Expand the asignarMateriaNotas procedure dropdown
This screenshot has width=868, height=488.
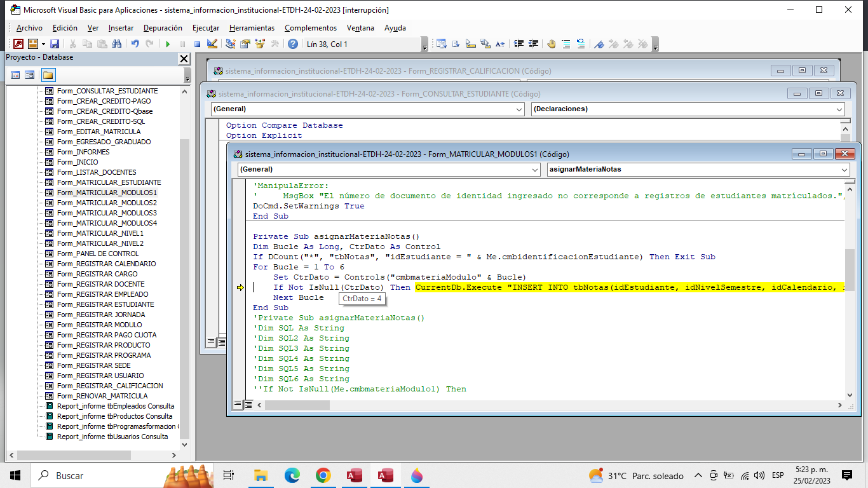click(x=844, y=170)
